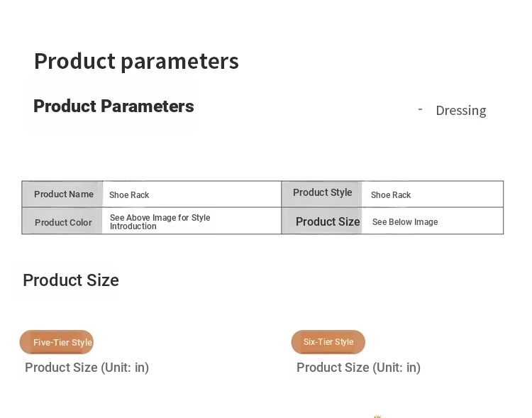532x418 pixels.
Task: Select the 'Product Color' header cell
Action: [62, 221]
